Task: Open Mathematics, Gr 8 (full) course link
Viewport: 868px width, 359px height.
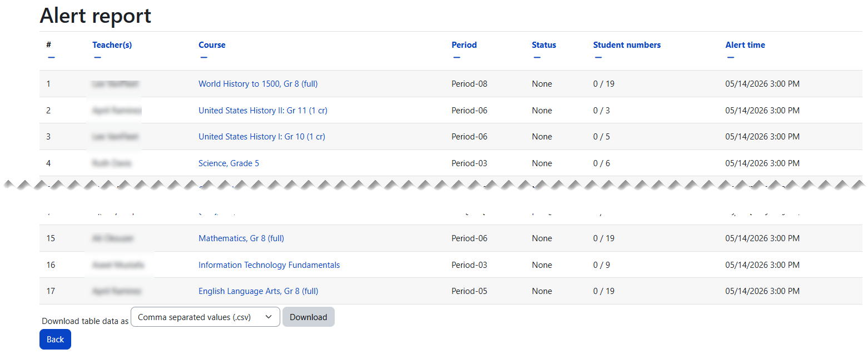Action: 241,238
